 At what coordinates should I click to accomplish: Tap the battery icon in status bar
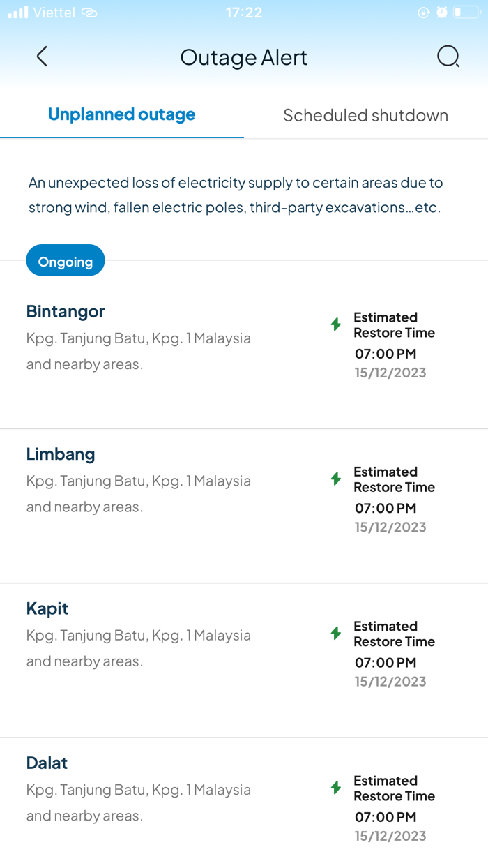pos(466,13)
